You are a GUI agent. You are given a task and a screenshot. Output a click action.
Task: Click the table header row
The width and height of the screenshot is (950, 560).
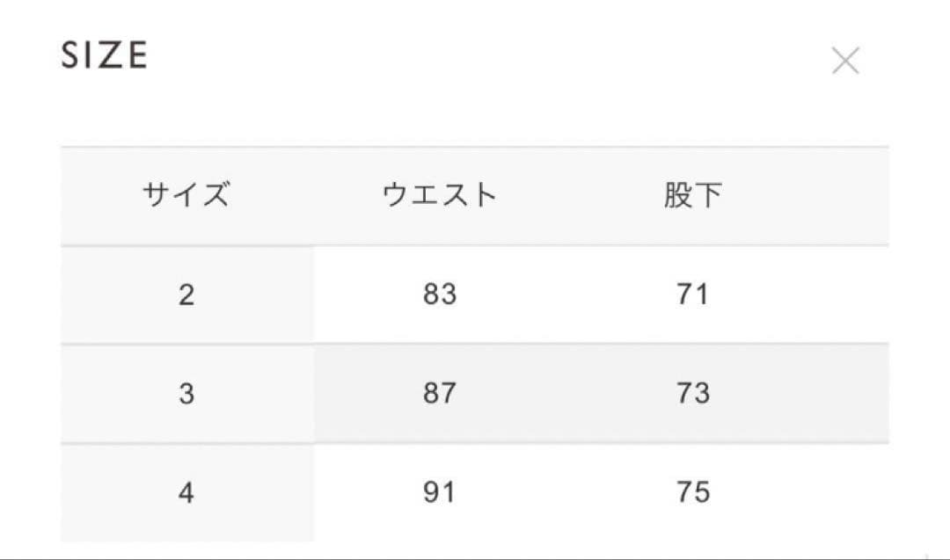(475, 195)
